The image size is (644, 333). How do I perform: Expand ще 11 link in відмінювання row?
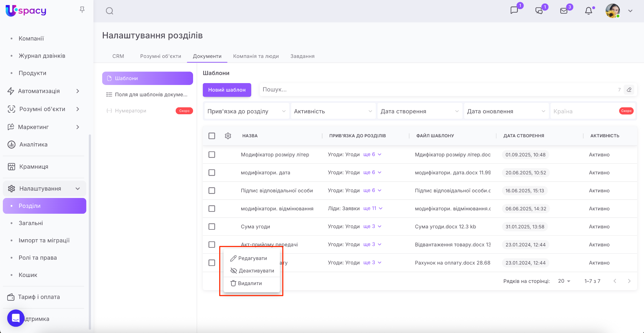pyautogui.click(x=373, y=208)
